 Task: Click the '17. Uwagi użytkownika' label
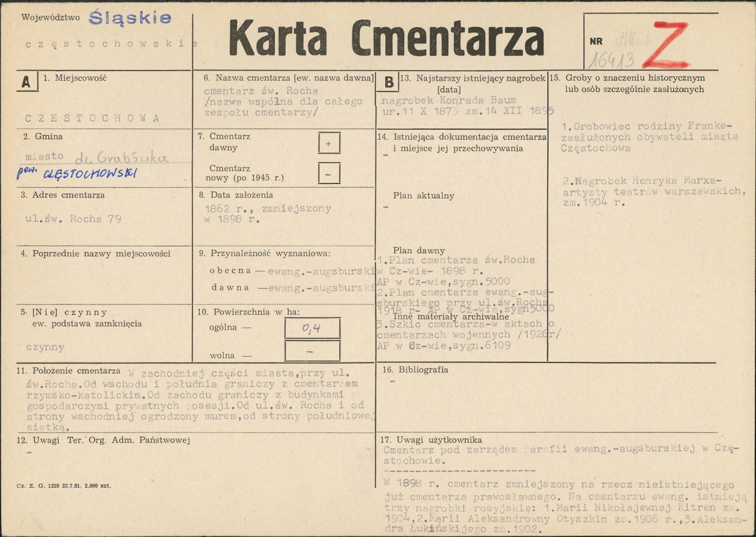431,440
